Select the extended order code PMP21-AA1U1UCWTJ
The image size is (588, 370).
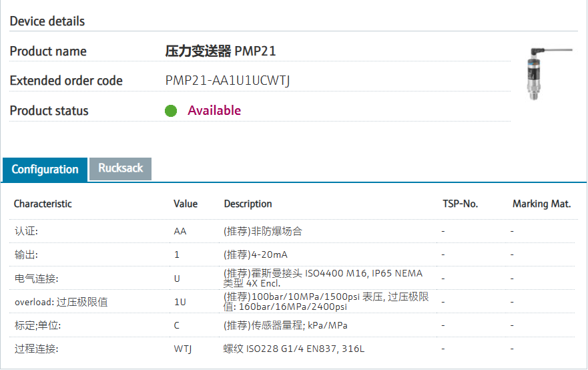228,81
